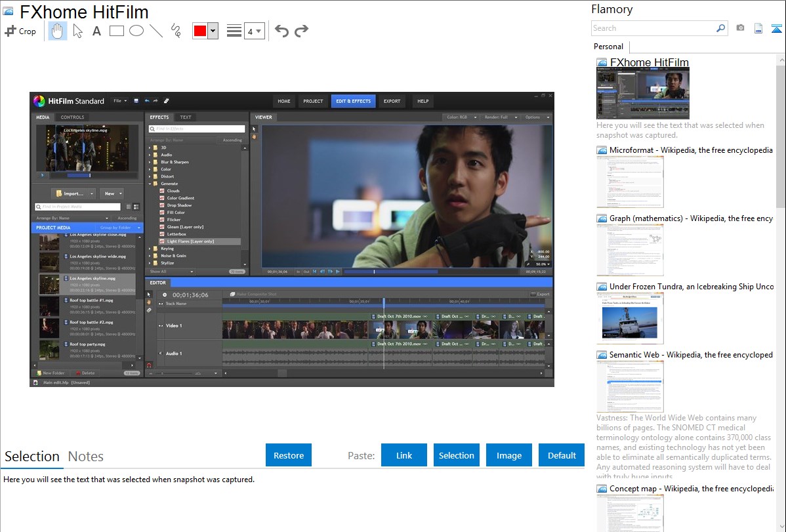Select the Crop tool
The width and height of the screenshot is (786, 532).
click(20, 31)
